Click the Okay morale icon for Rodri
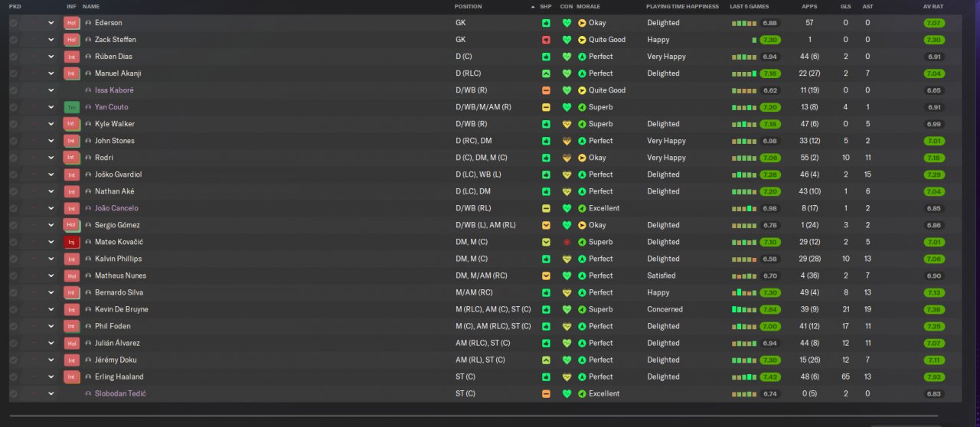 click(582, 158)
